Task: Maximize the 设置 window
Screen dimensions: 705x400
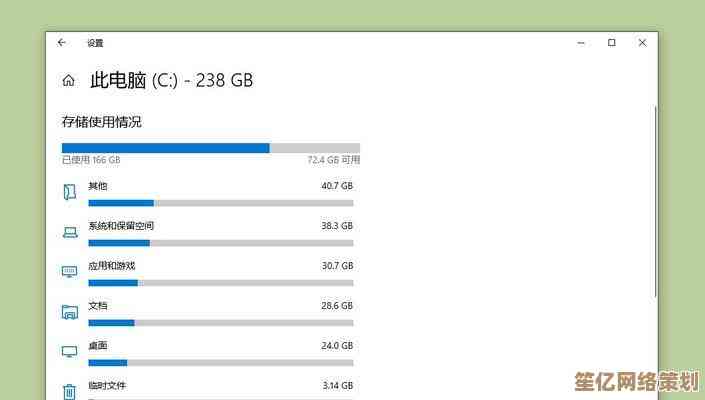Action: tap(612, 43)
